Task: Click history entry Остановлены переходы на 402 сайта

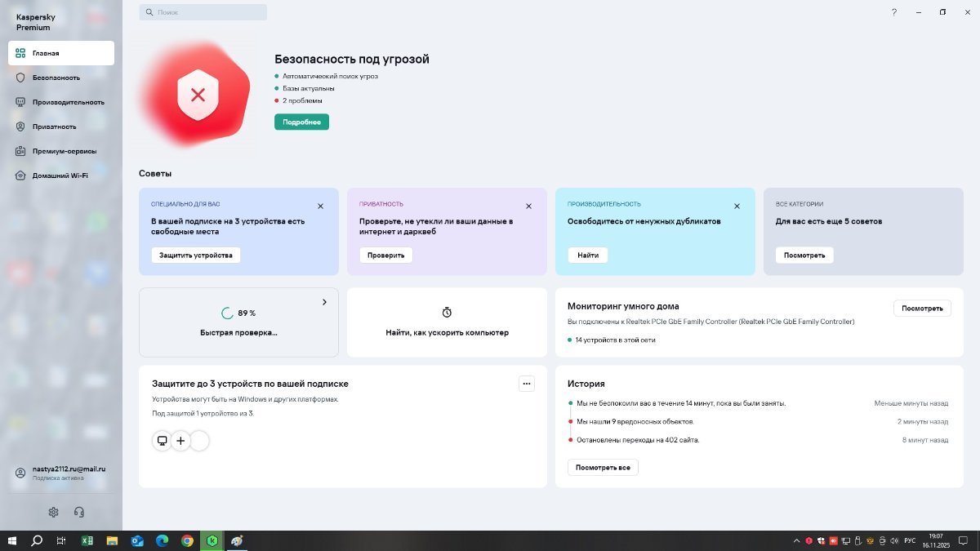Action: pos(638,440)
